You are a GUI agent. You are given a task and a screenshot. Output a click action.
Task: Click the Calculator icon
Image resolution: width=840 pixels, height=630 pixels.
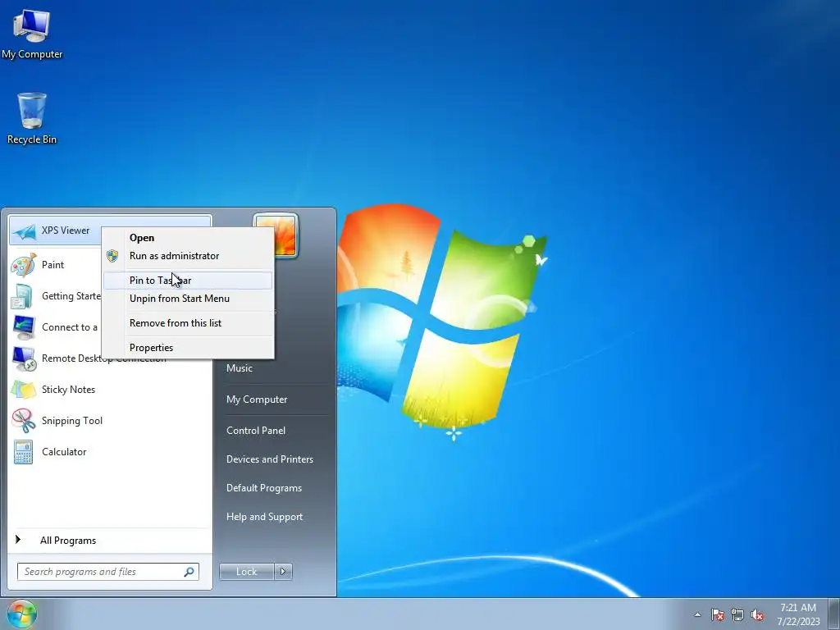(24, 452)
